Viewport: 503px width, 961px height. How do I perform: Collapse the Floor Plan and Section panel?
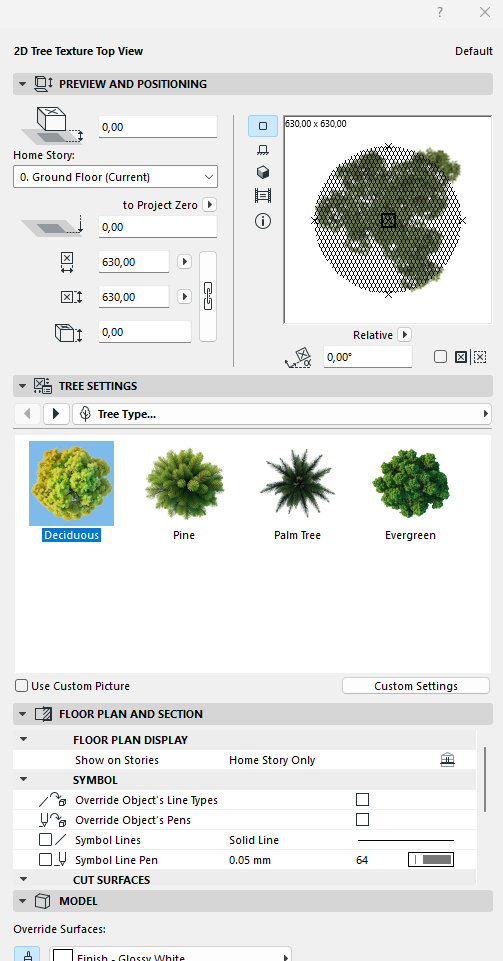(x=23, y=714)
